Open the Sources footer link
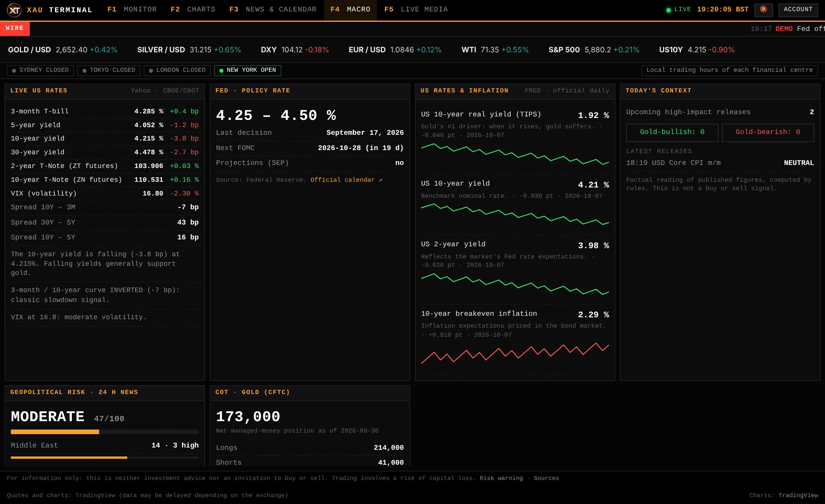 546,478
